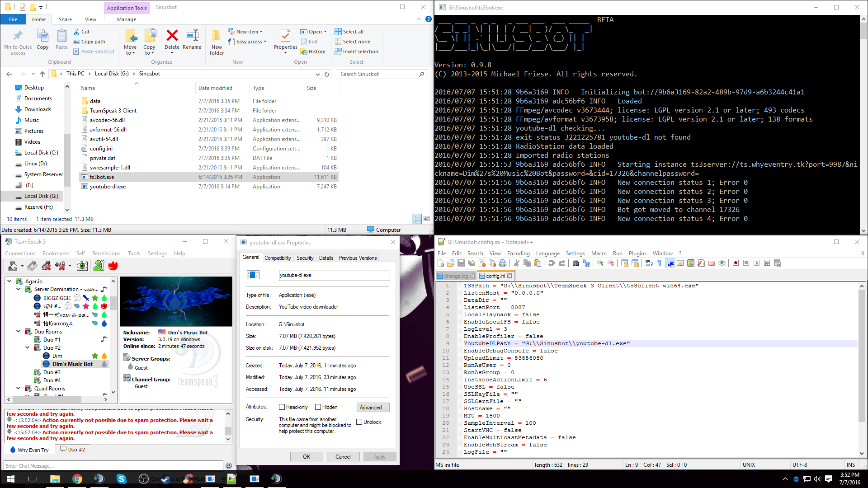The width and height of the screenshot is (868, 488).
Task: Collapse the Agar.io server tree node
Action: pos(9,281)
